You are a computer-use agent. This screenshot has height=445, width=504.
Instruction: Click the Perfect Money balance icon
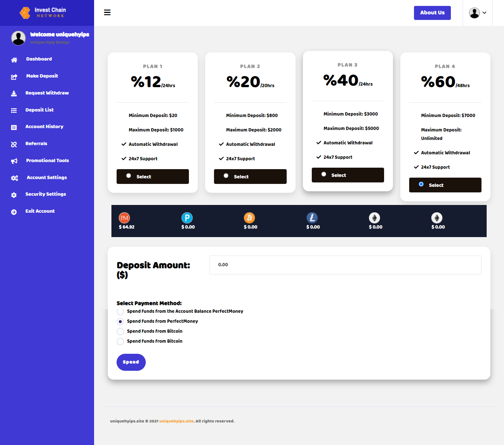(124, 218)
